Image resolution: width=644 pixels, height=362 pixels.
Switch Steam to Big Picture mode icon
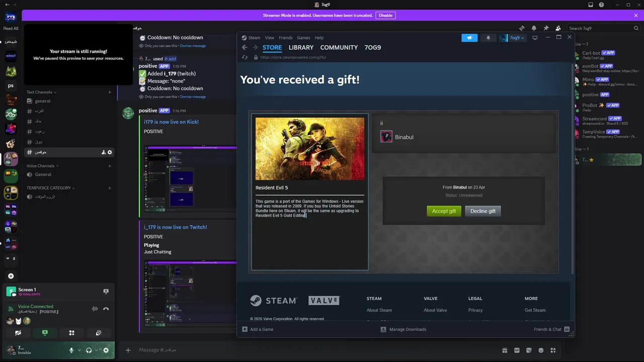tap(535, 38)
